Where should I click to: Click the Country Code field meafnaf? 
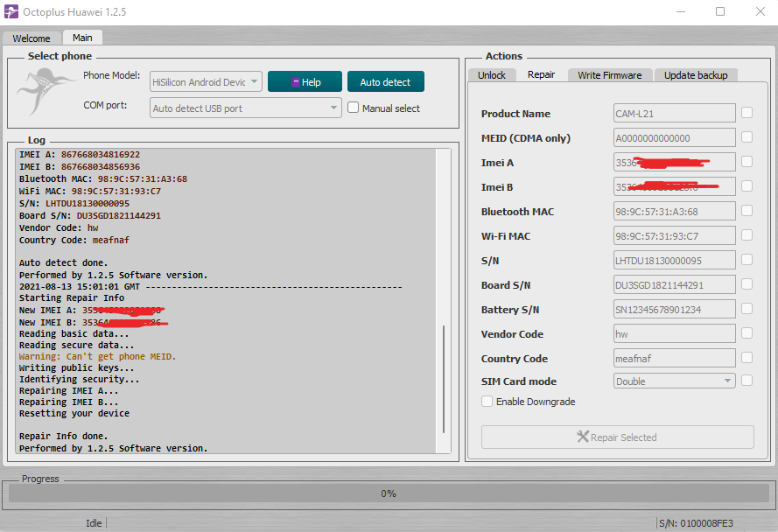pyautogui.click(x=675, y=358)
